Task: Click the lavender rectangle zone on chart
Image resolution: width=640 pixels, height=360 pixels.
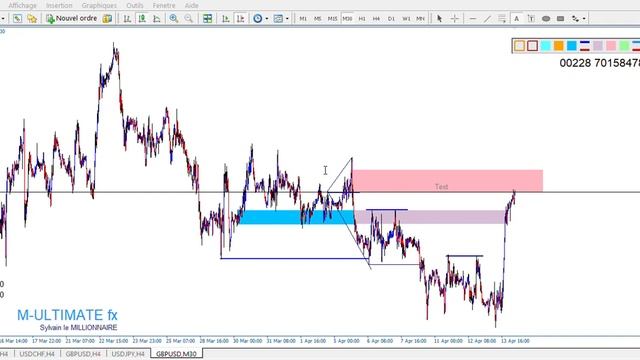Action: [x=430, y=217]
